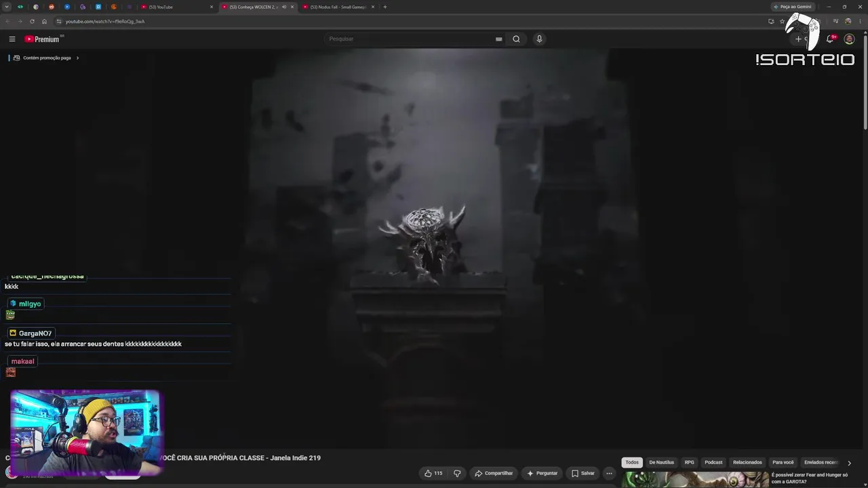
Task: Open the Chrome profile avatar
Action: tap(848, 21)
